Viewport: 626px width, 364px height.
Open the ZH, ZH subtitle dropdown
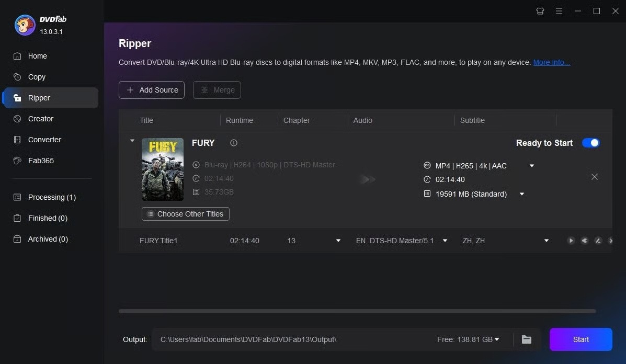point(546,241)
